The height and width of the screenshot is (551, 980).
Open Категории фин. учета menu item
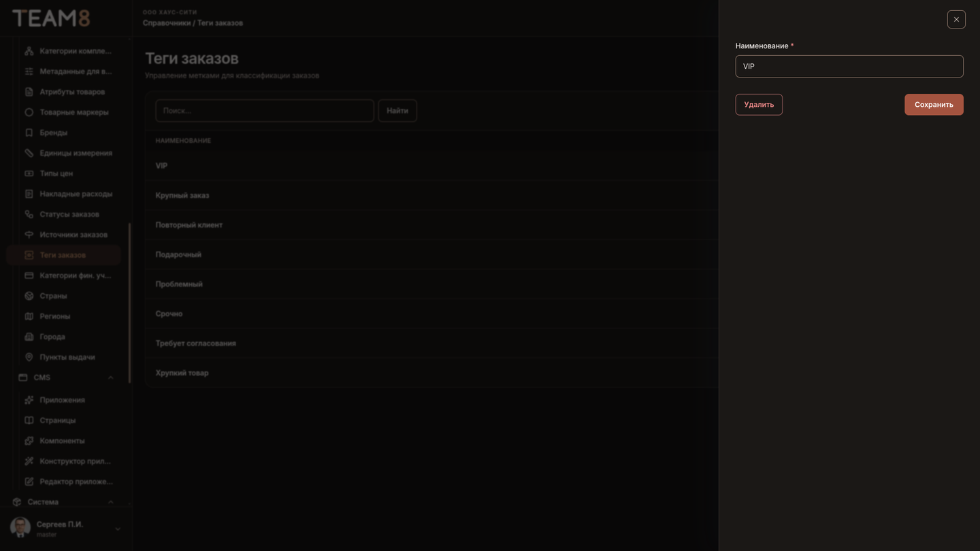pyautogui.click(x=64, y=275)
